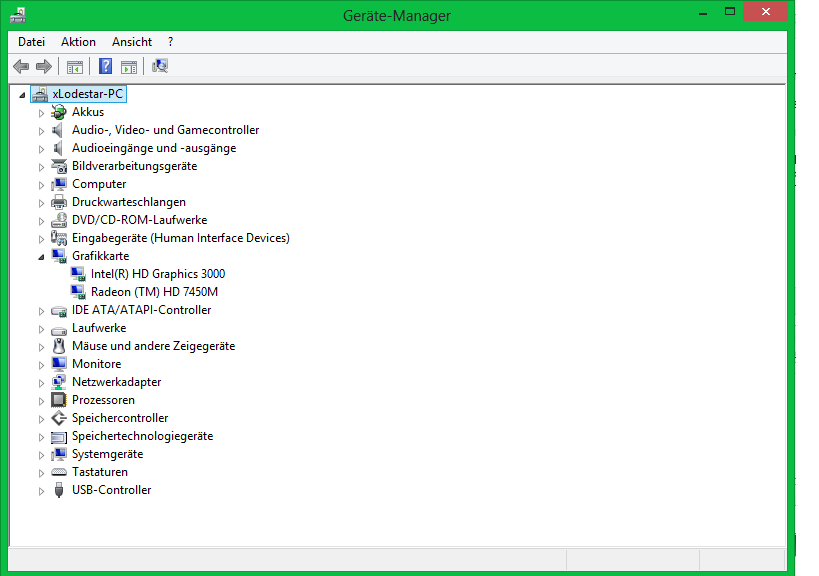
Task: Click the scan for hardware changes icon
Action: (160, 66)
